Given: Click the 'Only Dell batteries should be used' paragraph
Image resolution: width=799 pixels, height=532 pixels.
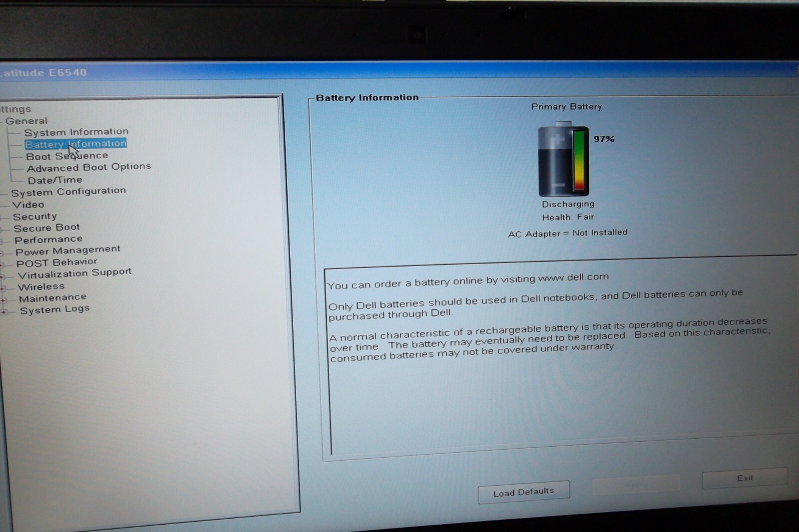Looking at the screenshot, I should (535, 304).
